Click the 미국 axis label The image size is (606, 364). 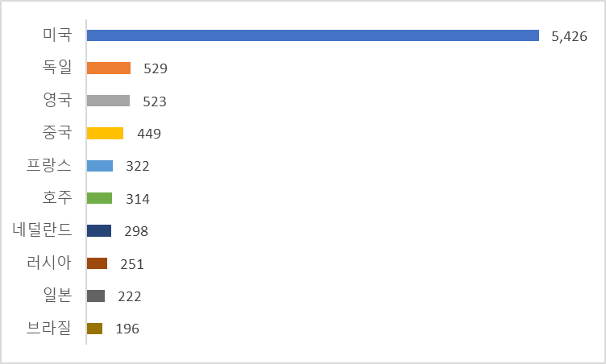click(x=57, y=35)
